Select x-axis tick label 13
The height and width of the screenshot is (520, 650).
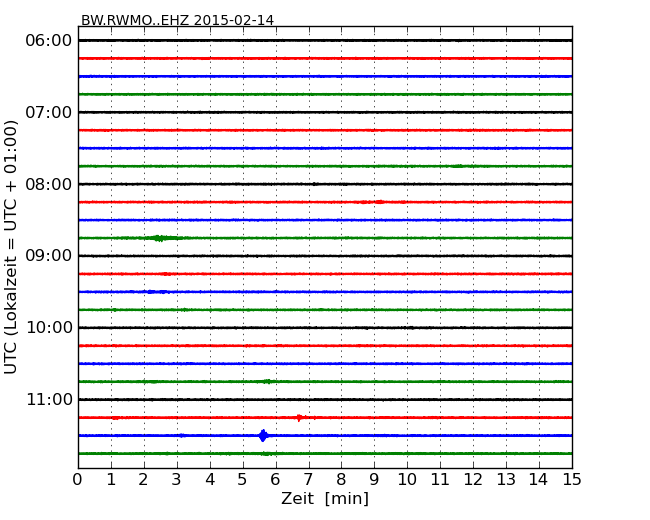[506, 480]
